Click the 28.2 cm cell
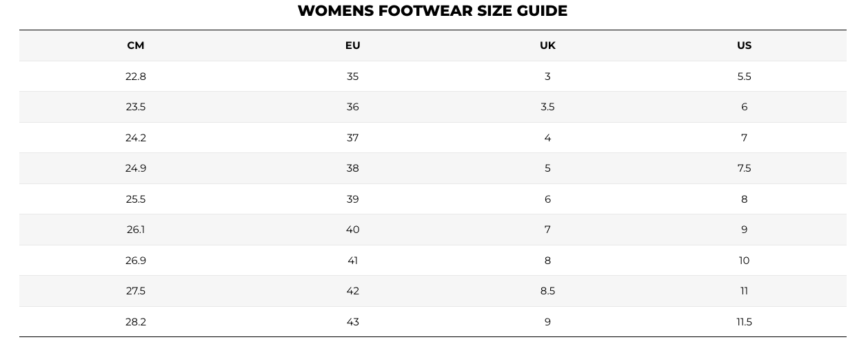 (x=136, y=322)
